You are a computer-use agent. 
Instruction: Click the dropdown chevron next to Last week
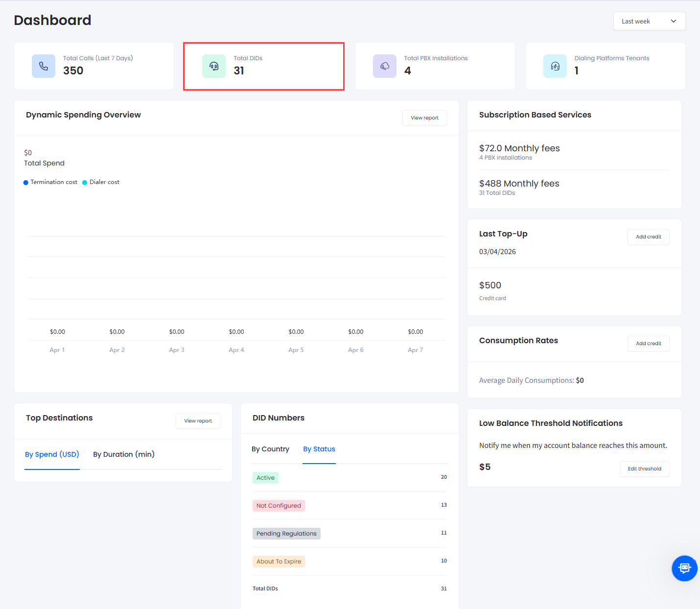pos(674,21)
